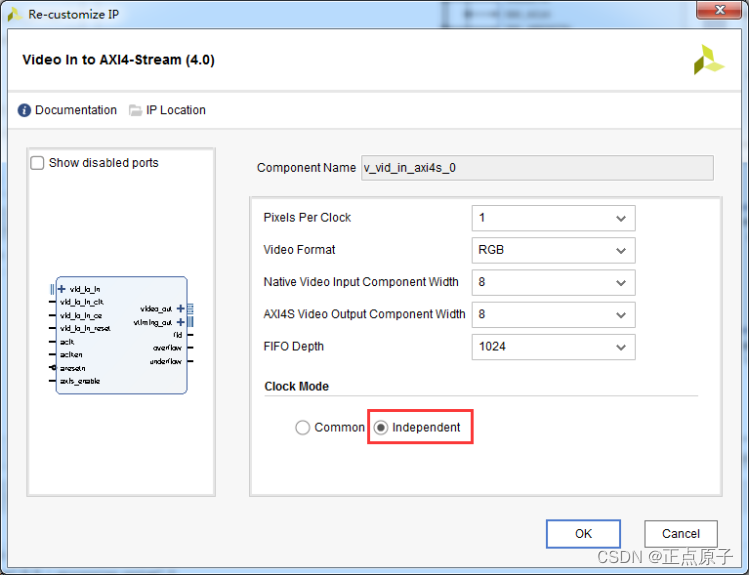Click the Video In to AXI4-Stream title
This screenshot has height=575, width=749.
118,60
